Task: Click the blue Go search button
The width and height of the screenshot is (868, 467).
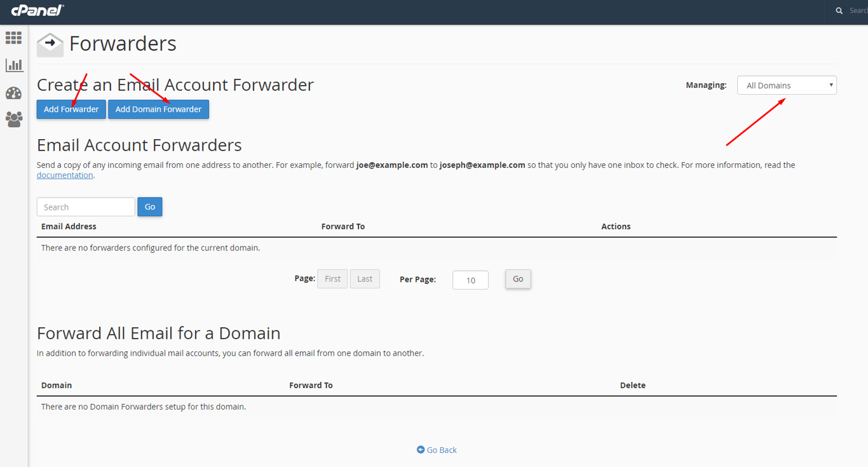Action: 150,206
